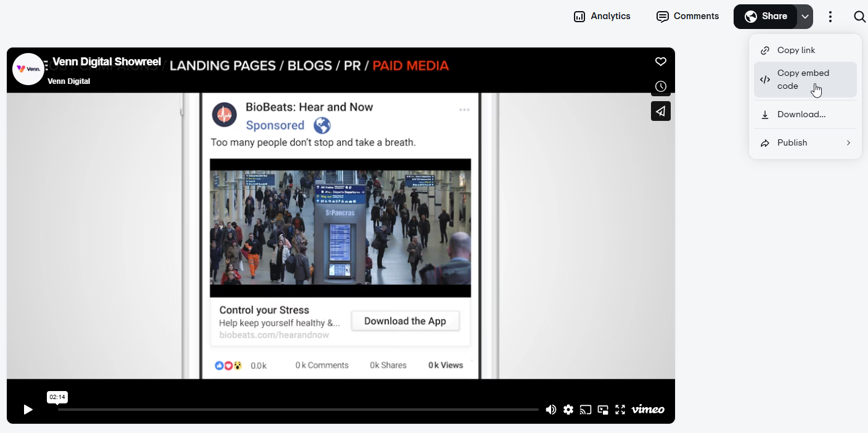Play the video
The image size is (868, 433).
28,410
